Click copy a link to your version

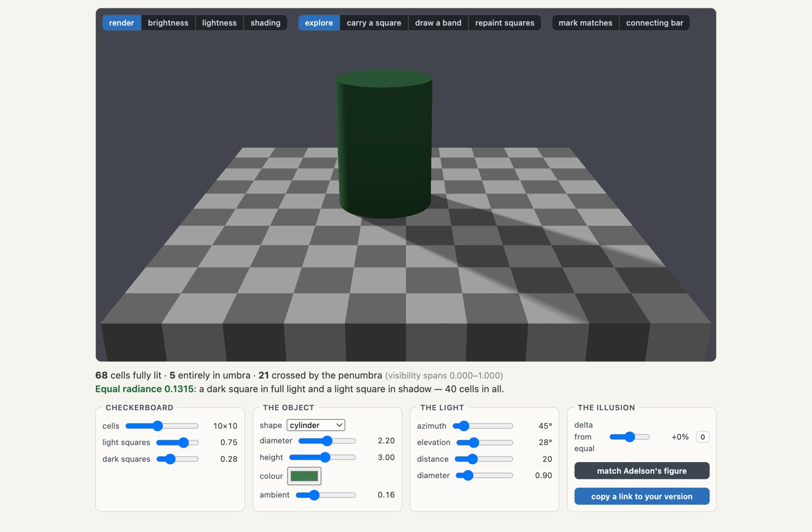tap(642, 496)
